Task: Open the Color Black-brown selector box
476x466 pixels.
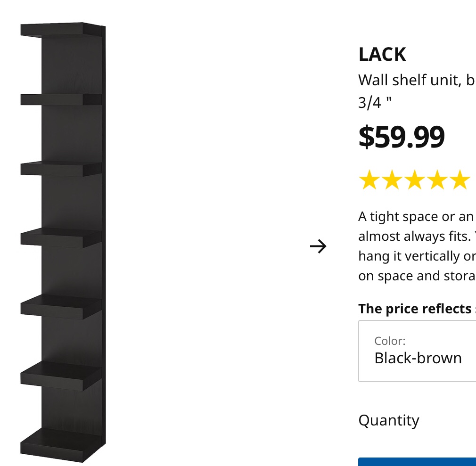Action: pyautogui.click(x=417, y=351)
